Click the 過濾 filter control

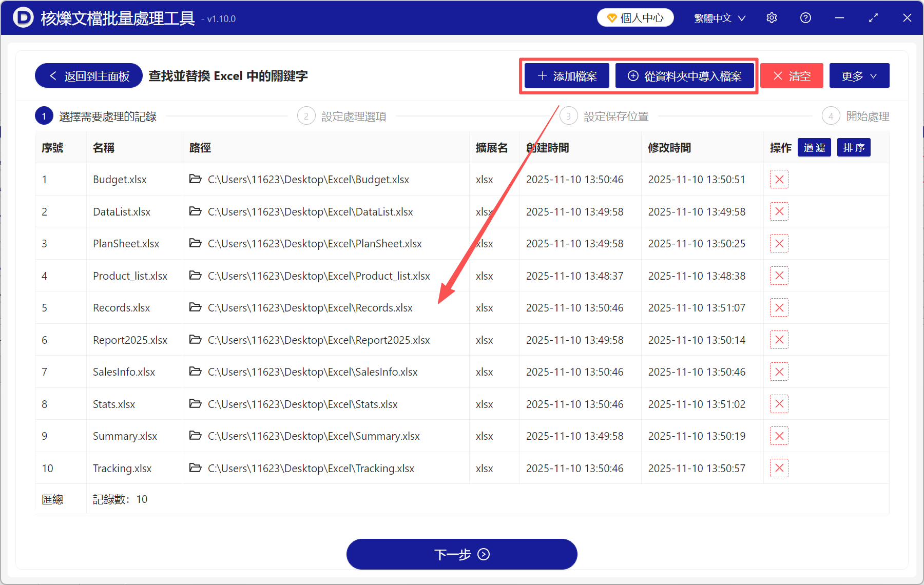pyautogui.click(x=814, y=147)
